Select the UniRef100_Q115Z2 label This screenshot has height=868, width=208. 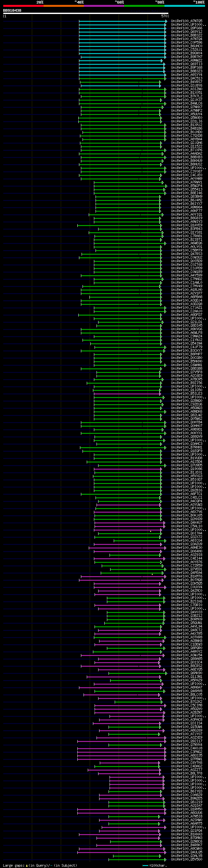pos(187,147)
